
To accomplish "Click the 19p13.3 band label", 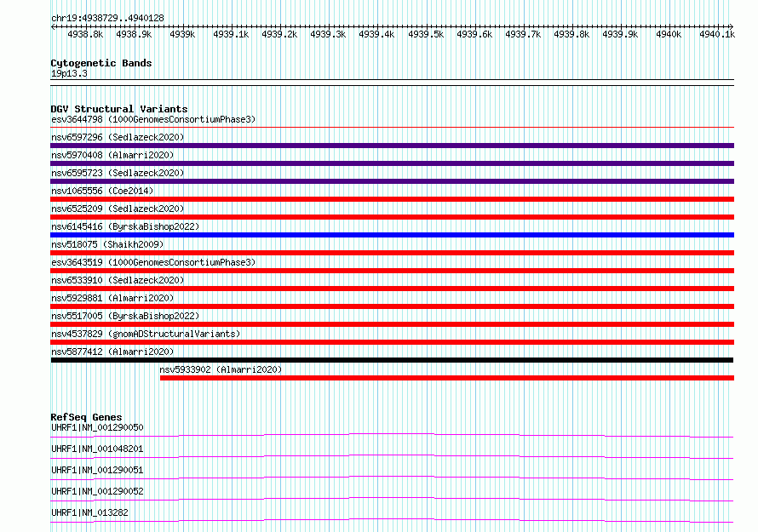I will pyautogui.click(x=69, y=73).
